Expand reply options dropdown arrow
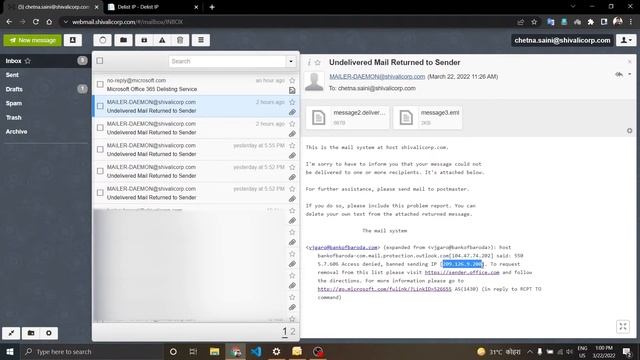 pos(629,74)
